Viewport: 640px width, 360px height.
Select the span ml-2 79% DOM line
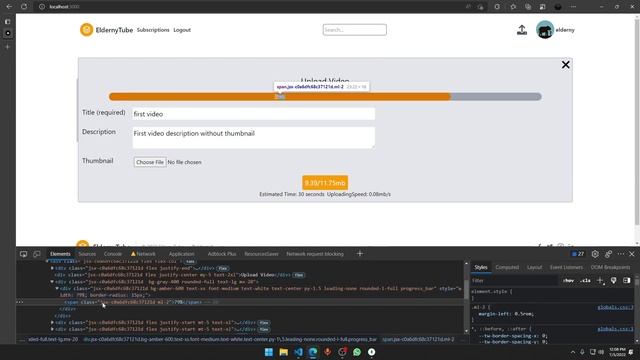coord(241,302)
